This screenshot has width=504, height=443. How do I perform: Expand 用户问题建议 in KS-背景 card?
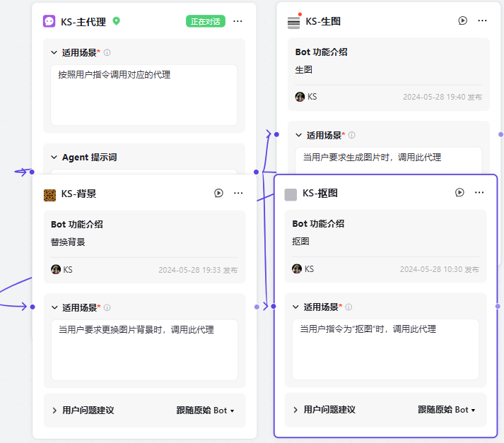(54, 410)
